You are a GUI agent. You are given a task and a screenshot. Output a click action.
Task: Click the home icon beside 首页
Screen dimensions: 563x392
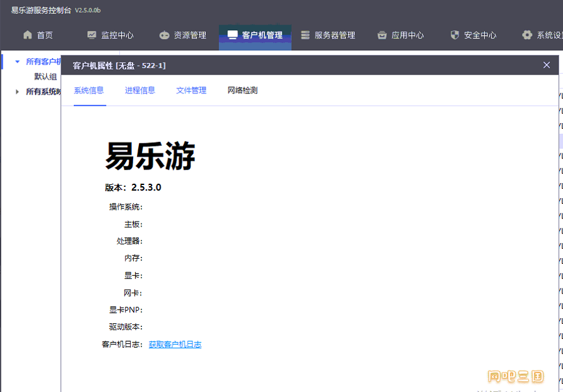coord(28,35)
